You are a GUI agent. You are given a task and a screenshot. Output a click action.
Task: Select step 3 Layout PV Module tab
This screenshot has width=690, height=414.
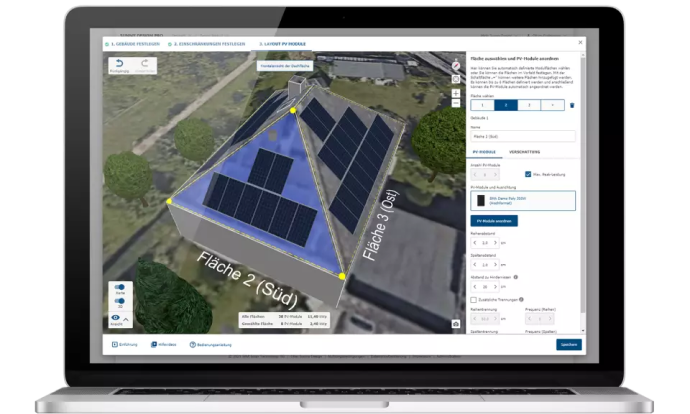(282, 44)
